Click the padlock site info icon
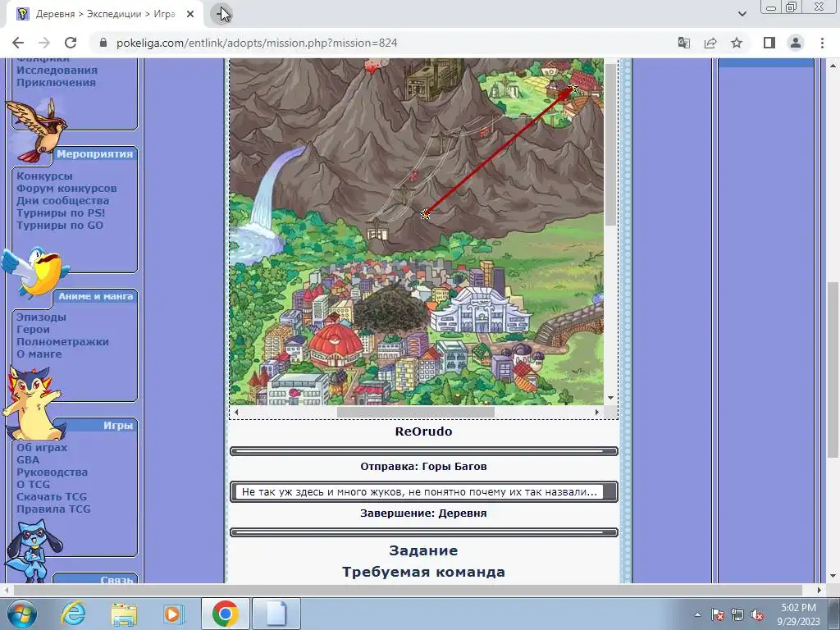The width and height of the screenshot is (840, 630). (104, 43)
